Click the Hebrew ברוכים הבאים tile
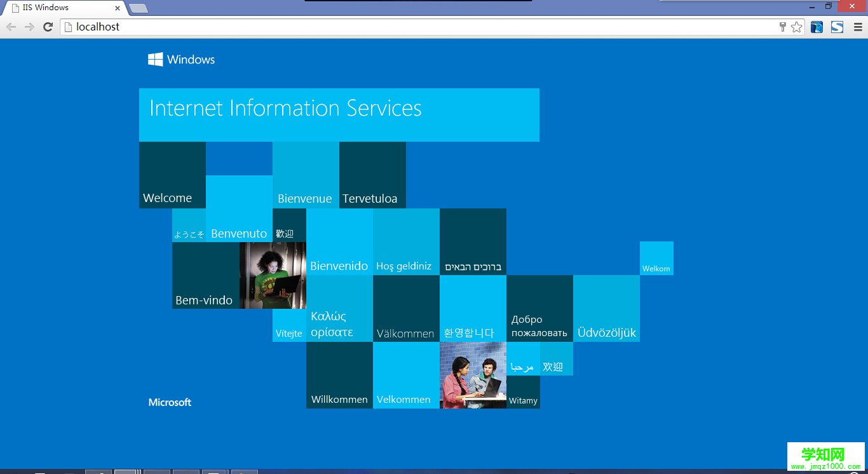The width and height of the screenshot is (868, 474). (x=473, y=241)
